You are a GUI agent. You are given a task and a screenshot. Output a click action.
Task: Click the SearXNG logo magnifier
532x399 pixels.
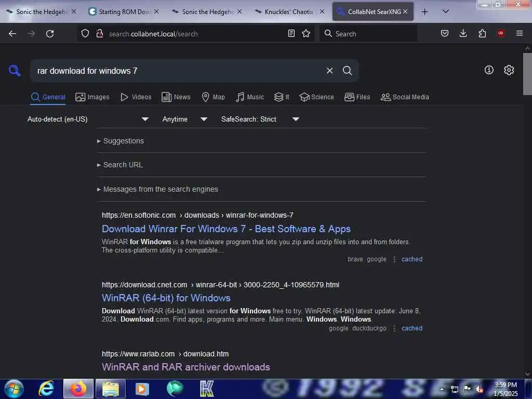tap(15, 71)
